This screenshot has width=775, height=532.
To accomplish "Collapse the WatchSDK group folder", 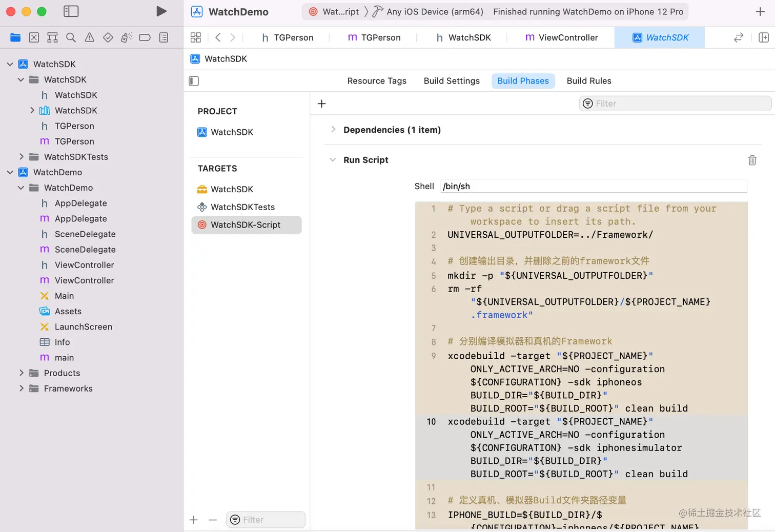I will (x=21, y=79).
